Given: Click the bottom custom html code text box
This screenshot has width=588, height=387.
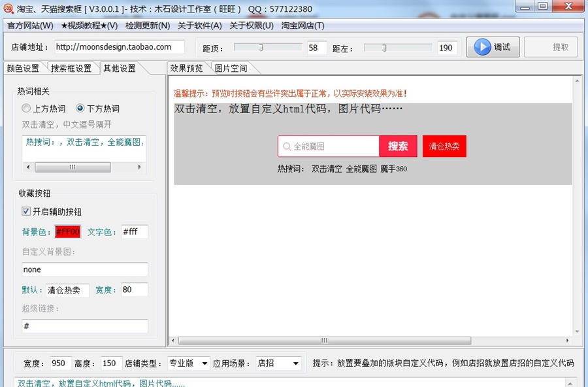Looking at the screenshot, I should (290, 382).
